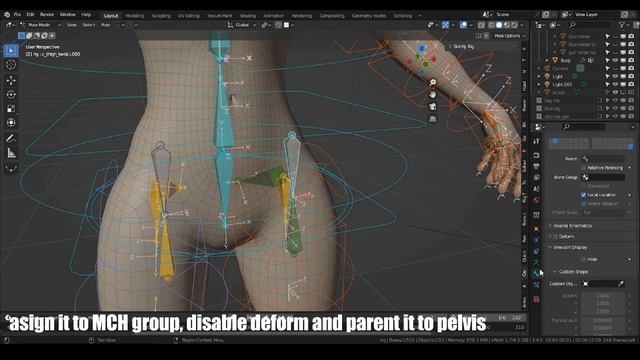Select first bone layer square
This screenshot has height=360, width=640.
pos(555,141)
